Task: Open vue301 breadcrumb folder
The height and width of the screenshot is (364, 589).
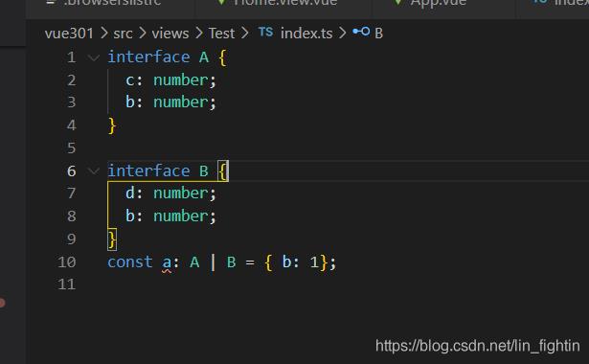Action: pos(69,34)
